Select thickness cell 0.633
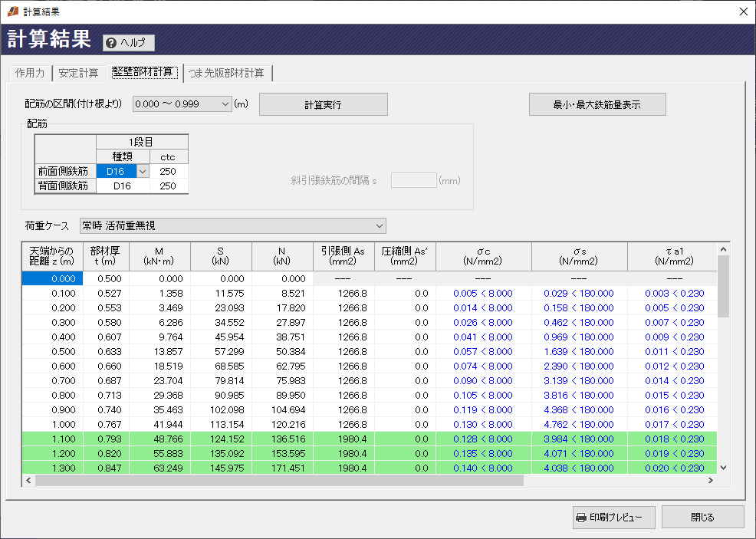This screenshot has width=756, height=539. (106, 351)
